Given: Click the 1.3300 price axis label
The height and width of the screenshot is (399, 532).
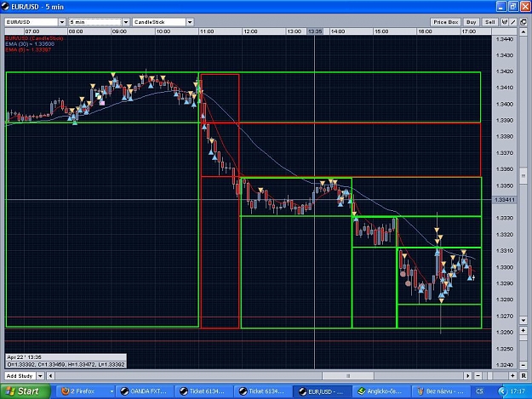Looking at the screenshot, I should tap(504, 267).
